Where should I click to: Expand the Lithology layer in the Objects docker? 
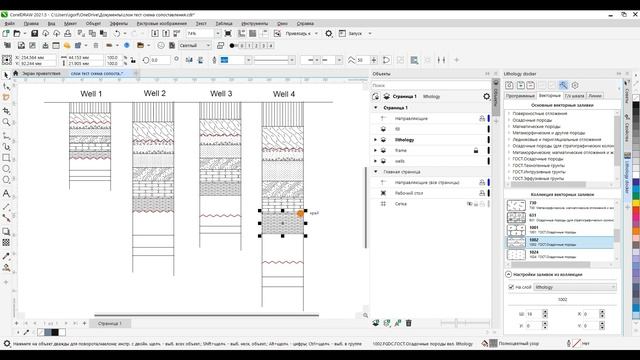(376, 140)
